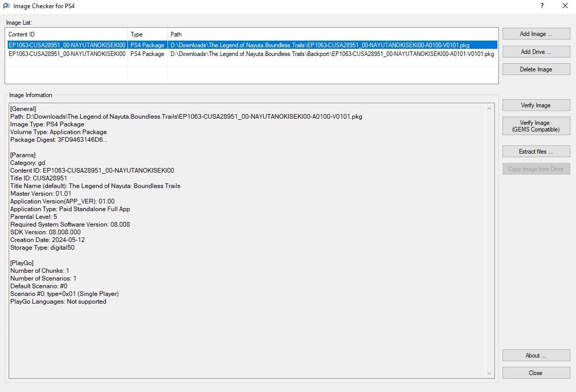Viewport: 576px width, 392px height.
Task: Click the [PlayGo] section header
Action: [x=22, y=263]
